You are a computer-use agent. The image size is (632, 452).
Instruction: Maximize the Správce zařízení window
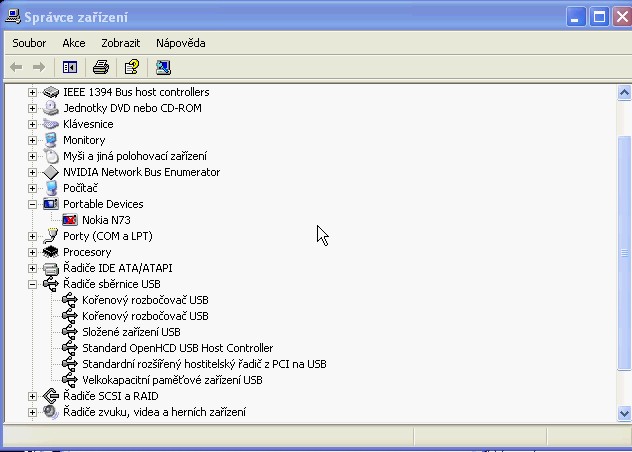(599, 17)
